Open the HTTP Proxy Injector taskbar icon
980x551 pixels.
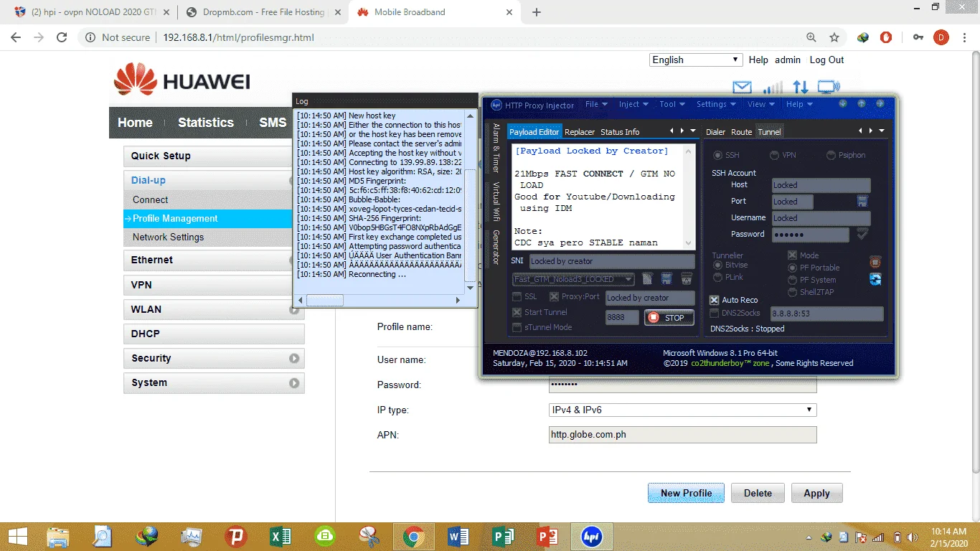coord(591,537)
